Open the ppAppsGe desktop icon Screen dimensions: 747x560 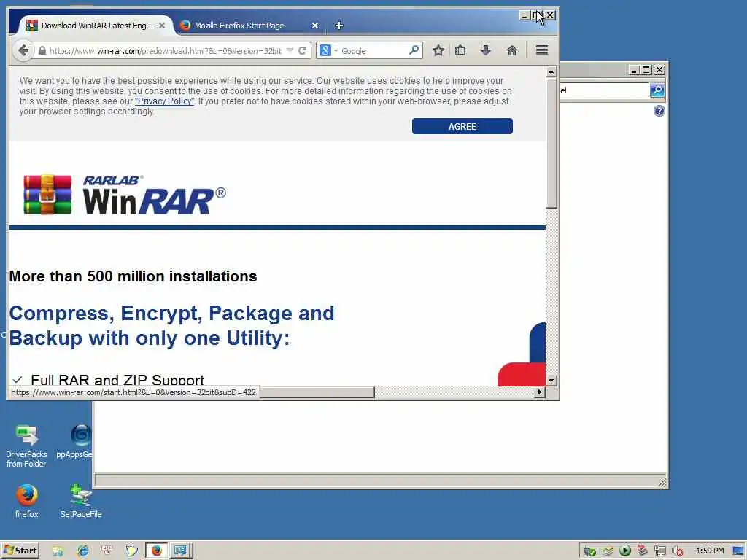click(76, 441)
